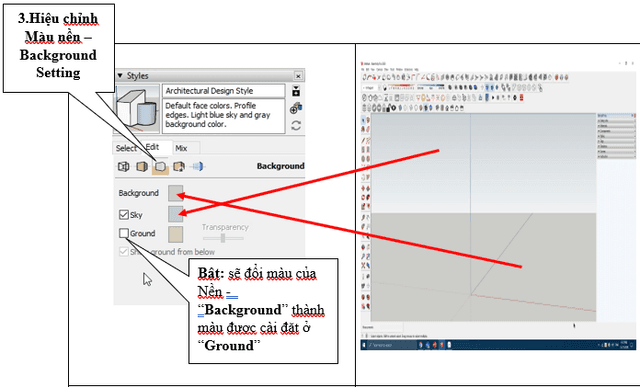Open the Face settings icon

[x=142, y=166]
